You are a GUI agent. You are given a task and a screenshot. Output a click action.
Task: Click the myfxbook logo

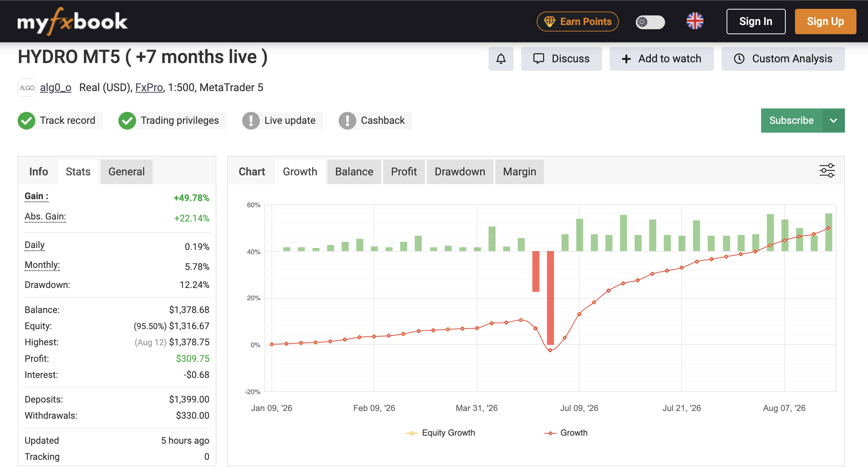point(72,22)
